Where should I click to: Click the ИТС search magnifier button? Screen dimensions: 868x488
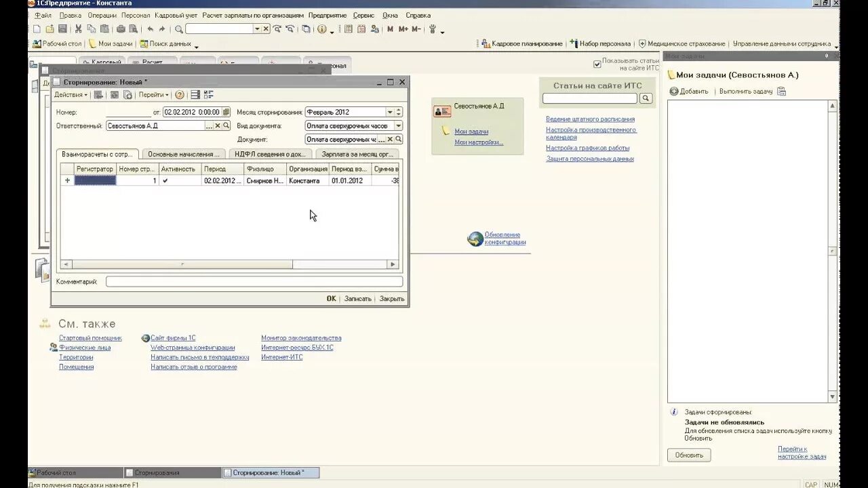pos(646,98)
